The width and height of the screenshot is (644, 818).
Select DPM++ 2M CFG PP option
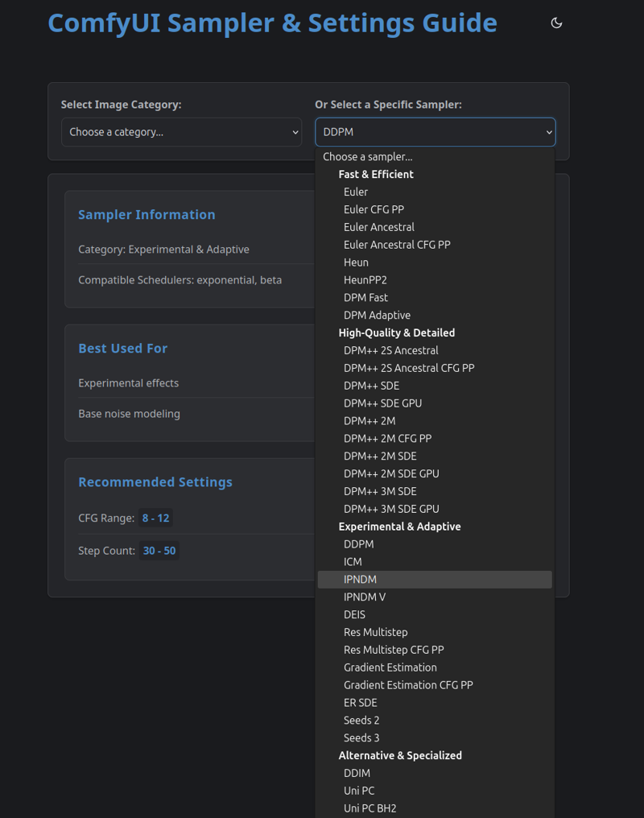click(x=435, y=438)
